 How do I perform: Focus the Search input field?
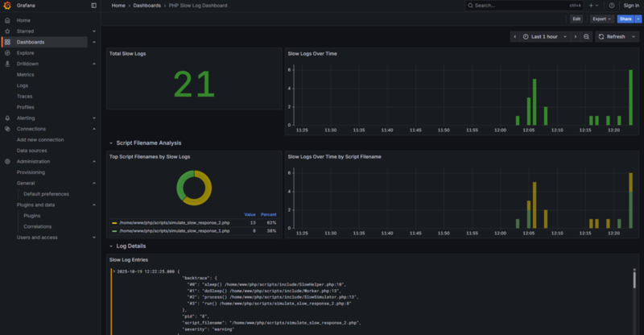[524, 6]
